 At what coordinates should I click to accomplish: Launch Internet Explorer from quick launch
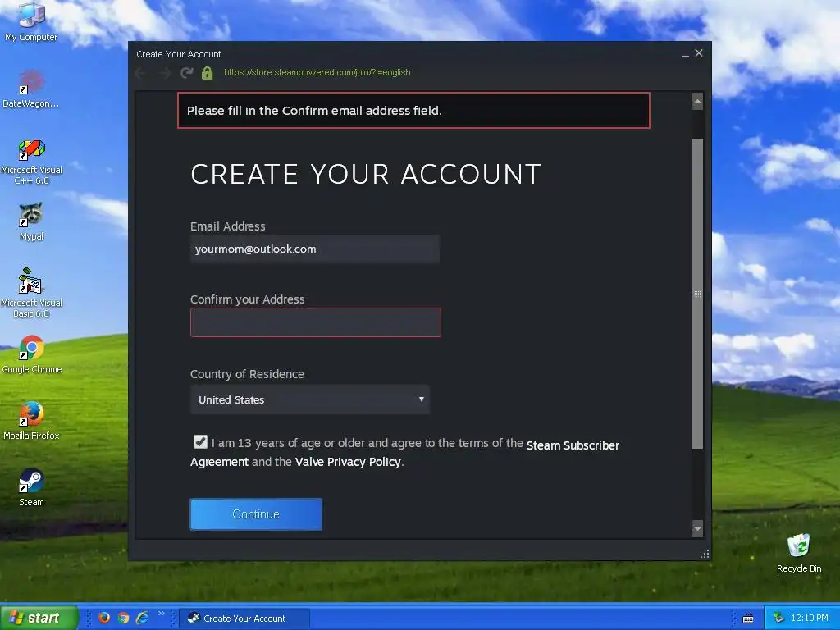tap(143, 618)
